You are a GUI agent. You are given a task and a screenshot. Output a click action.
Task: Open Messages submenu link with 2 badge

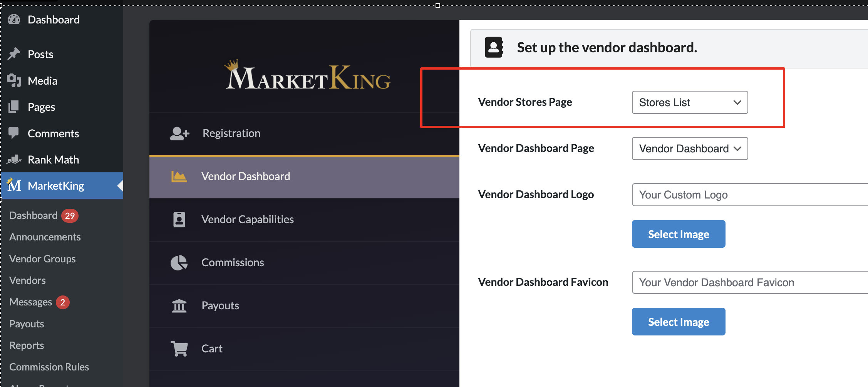[39, 302]
